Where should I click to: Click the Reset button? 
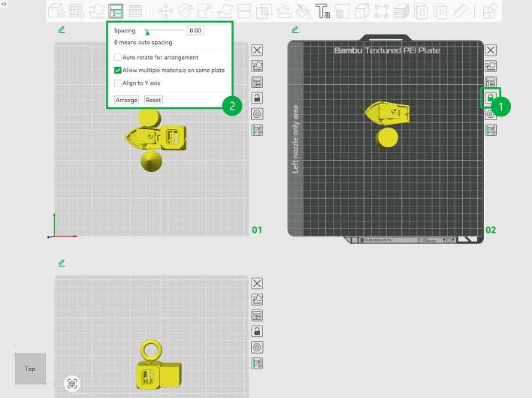tap(153, 100)
